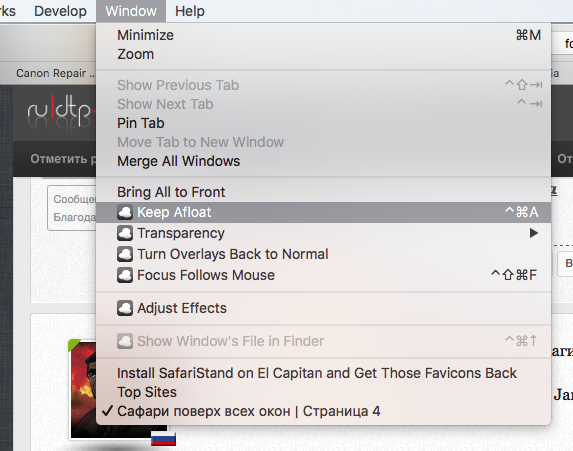Open the Help menu
The width and height of the screenshot is (573, 451).
(x=190, y=11)
